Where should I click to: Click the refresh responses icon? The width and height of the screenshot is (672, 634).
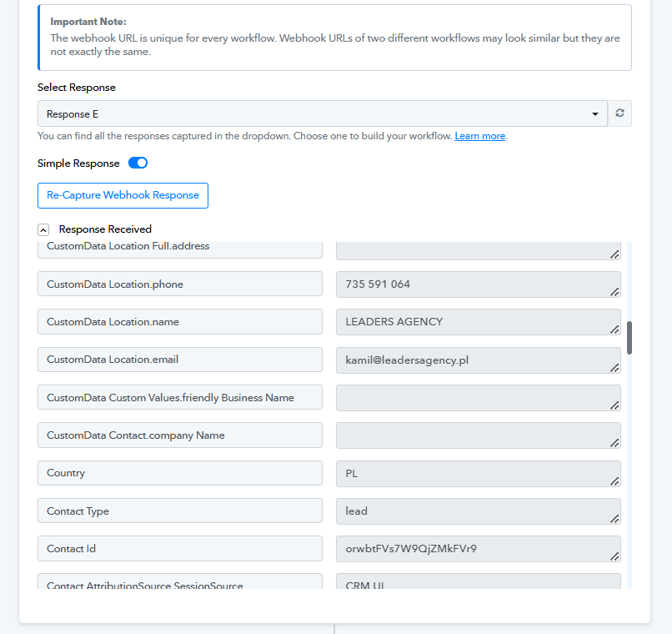click(619, 113)
